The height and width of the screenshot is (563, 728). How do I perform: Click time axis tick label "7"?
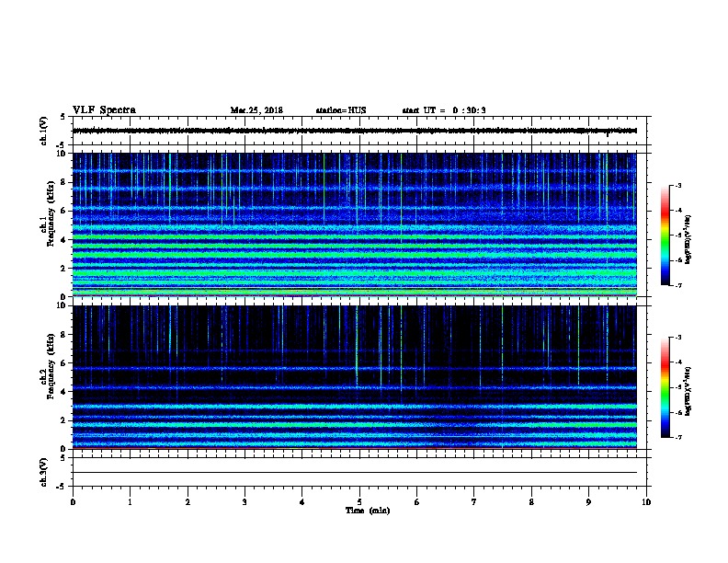click(x=474, y=502)
